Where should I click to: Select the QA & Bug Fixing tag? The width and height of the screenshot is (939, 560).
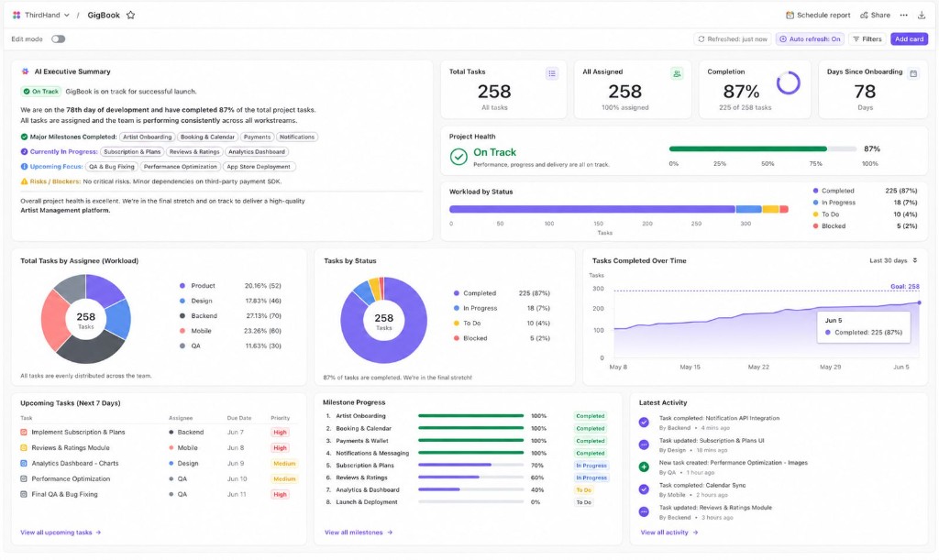(x=112, y=166)
